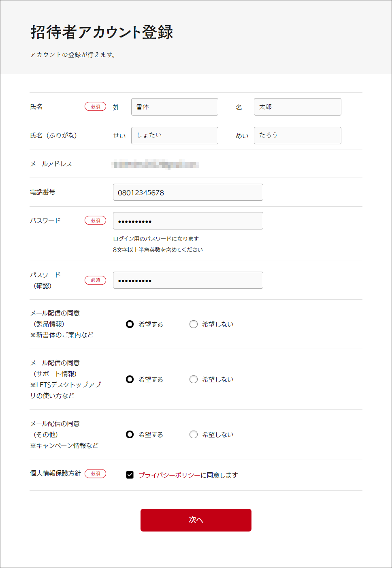Screen dimensions: 392x568
Task: Choose 希望する for サポート情報 mail delivery
Action: pos(130,379)
